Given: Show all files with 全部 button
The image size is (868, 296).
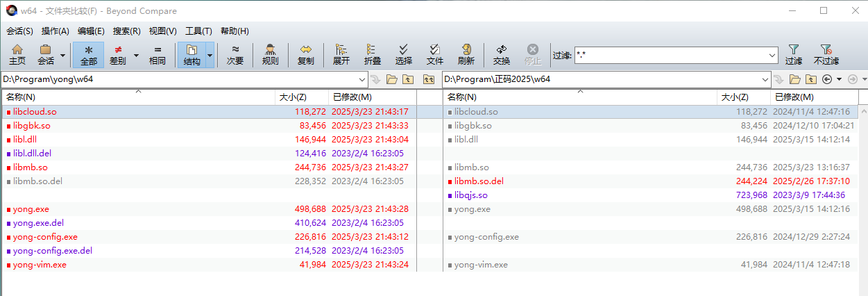Looking at the screenshot, I should pos(89,55).
